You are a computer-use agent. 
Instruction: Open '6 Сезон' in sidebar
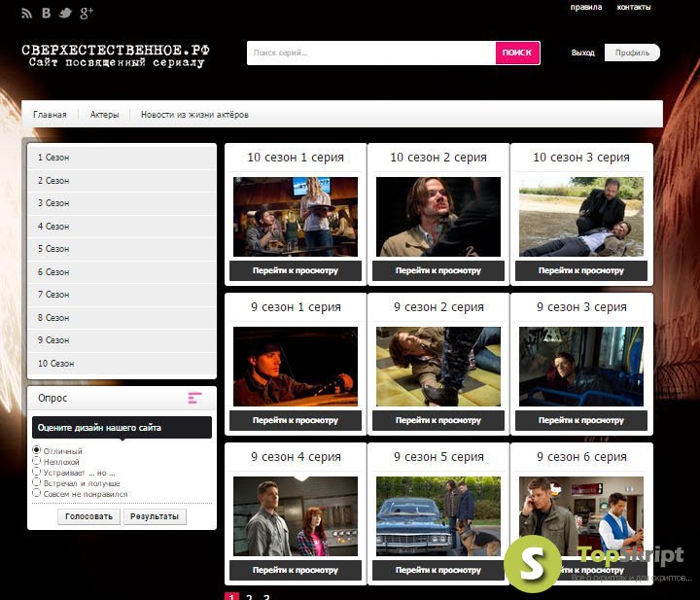tap(122, 272)
